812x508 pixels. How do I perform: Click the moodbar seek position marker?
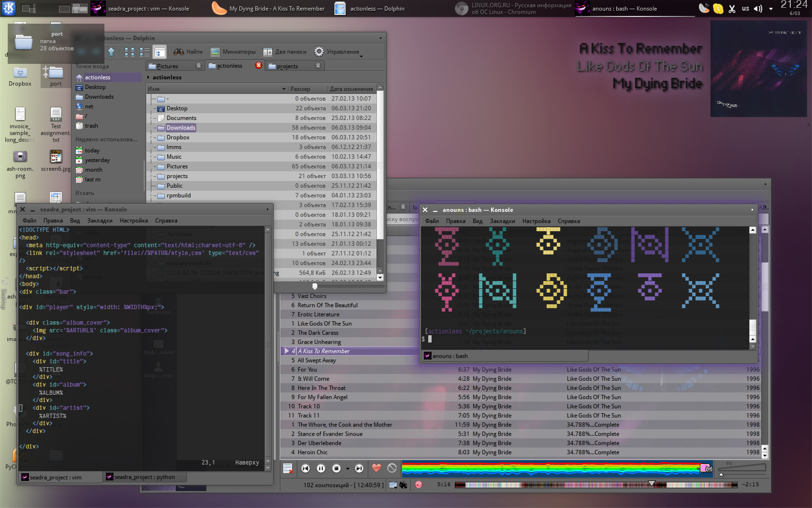(652, 483)
